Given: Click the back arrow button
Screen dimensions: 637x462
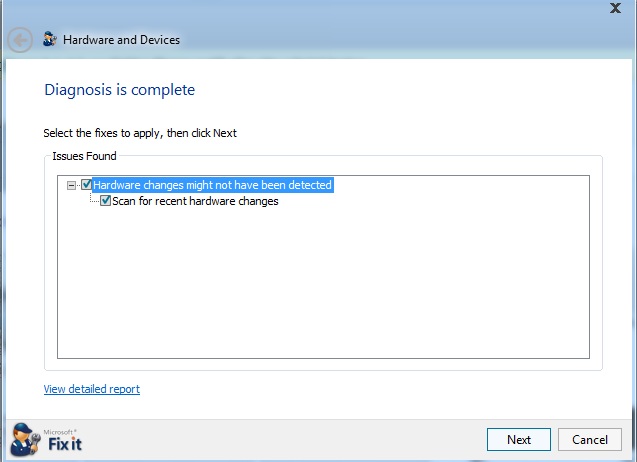Looking at the screenshot, I should 20,40.
